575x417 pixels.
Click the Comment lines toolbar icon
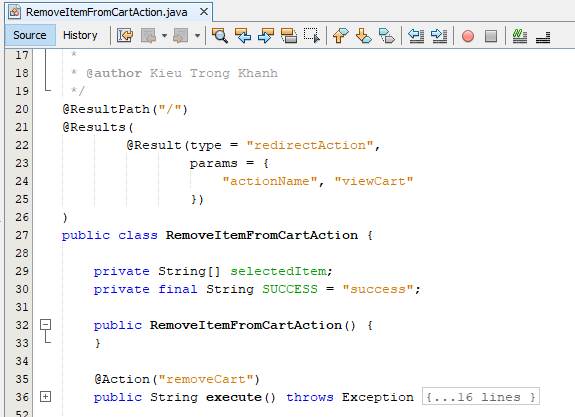tap(520, 36)
